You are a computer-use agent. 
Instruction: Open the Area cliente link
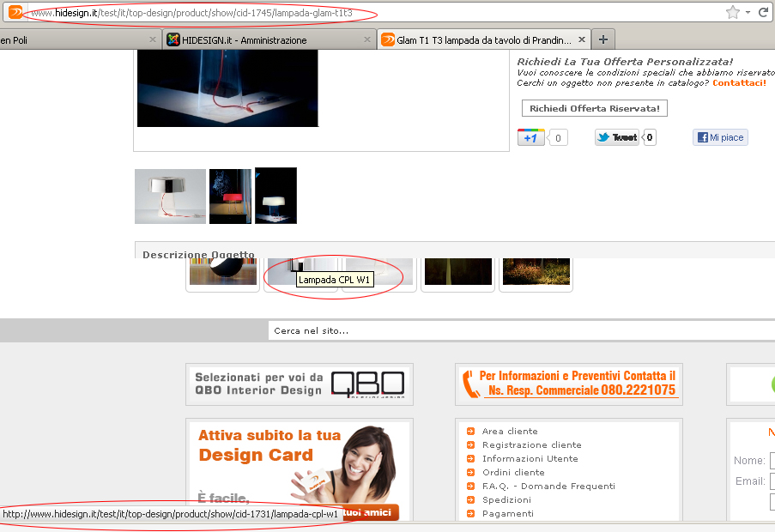pyautogui.click(x=510, y=432)
